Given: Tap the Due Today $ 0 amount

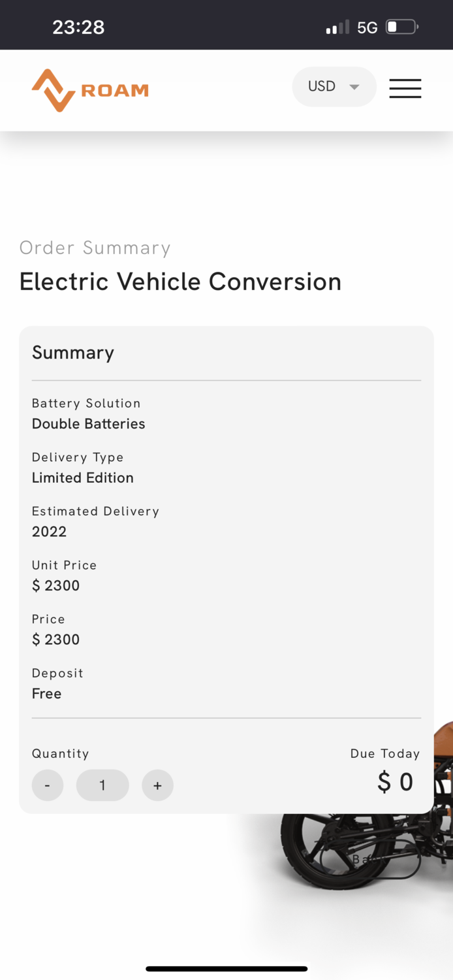Looking at the screenshot, I should point(395,782).
